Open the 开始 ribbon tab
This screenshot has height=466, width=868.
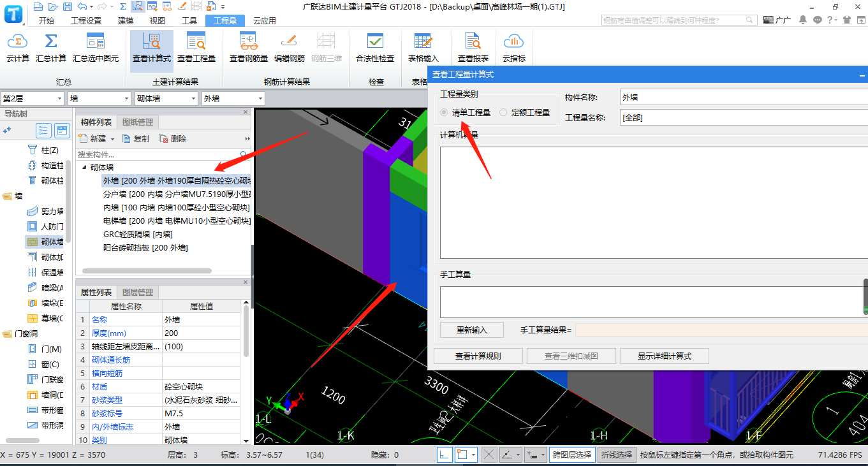click(x=47, y=20)
